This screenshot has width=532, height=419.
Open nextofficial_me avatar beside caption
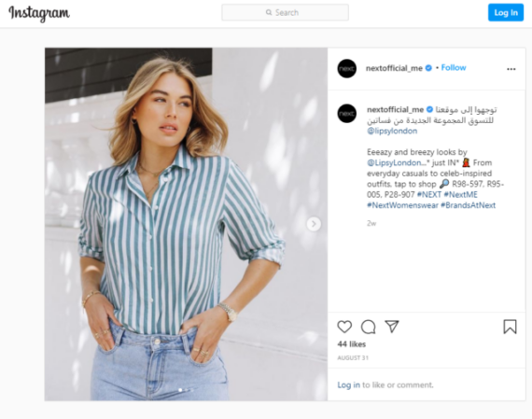coord(347,113)
